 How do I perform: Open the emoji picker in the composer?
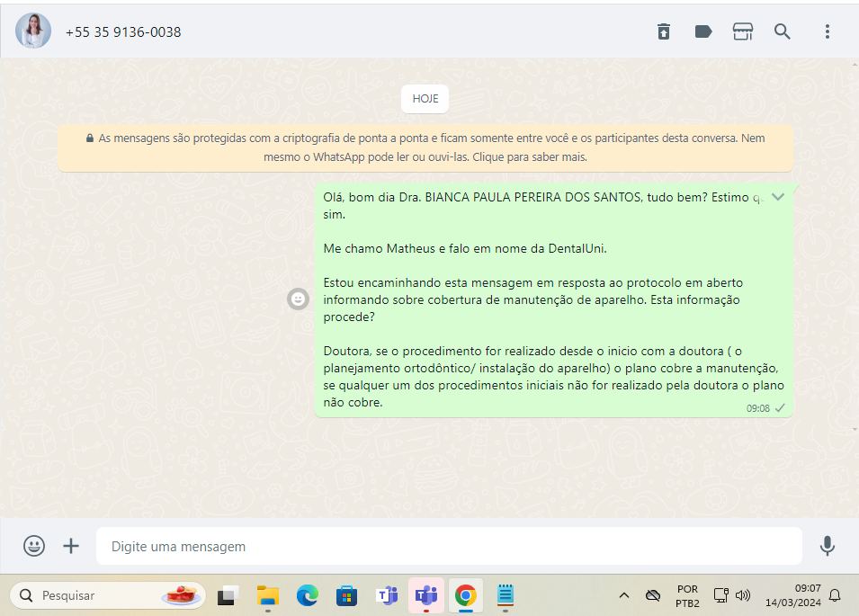[34, 546]
